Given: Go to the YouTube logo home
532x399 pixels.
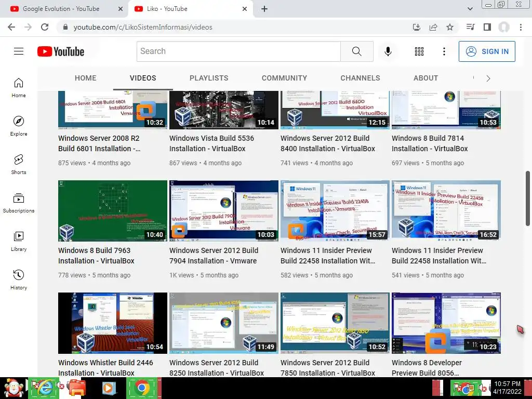Looking at the screenshot, I should click(x=61, y=51).
